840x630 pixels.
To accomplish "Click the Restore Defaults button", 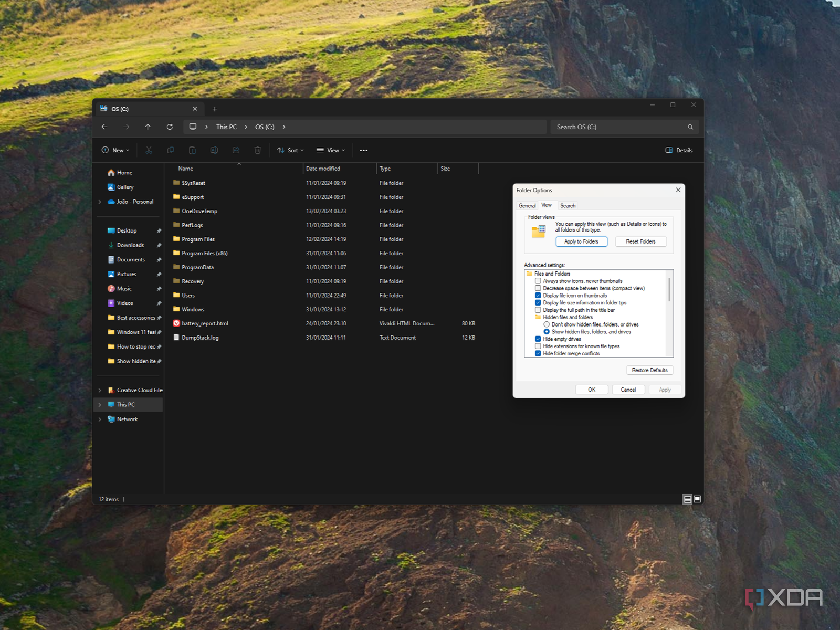I will [x=649, y=370].
